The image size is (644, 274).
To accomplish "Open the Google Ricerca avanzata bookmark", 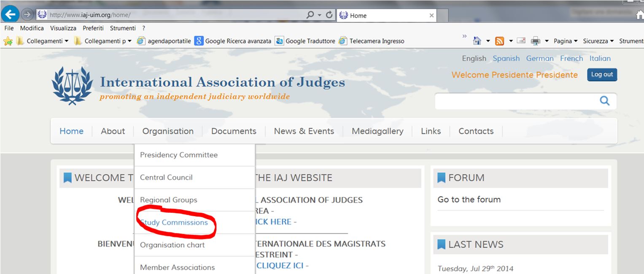I will 233,41.
